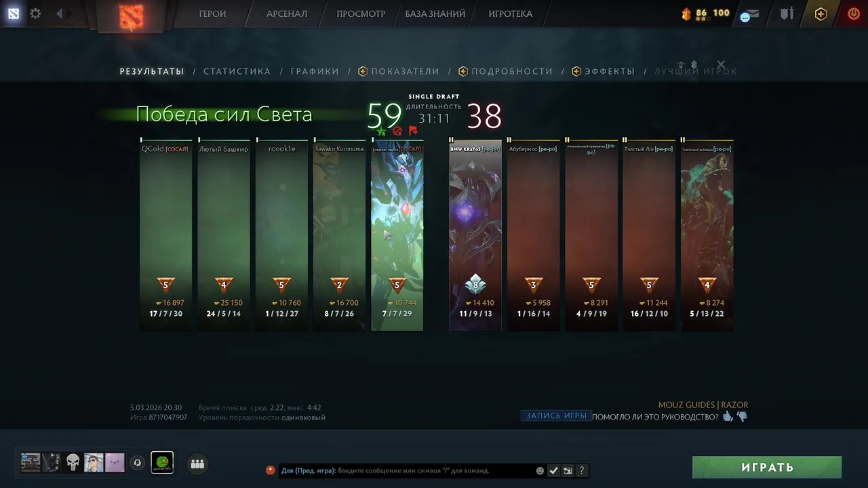This screenshot has height=488, width=868.
Task: Click the thumbs down guide rating icon
Action: pyautogui.click(x=742, y=417)
